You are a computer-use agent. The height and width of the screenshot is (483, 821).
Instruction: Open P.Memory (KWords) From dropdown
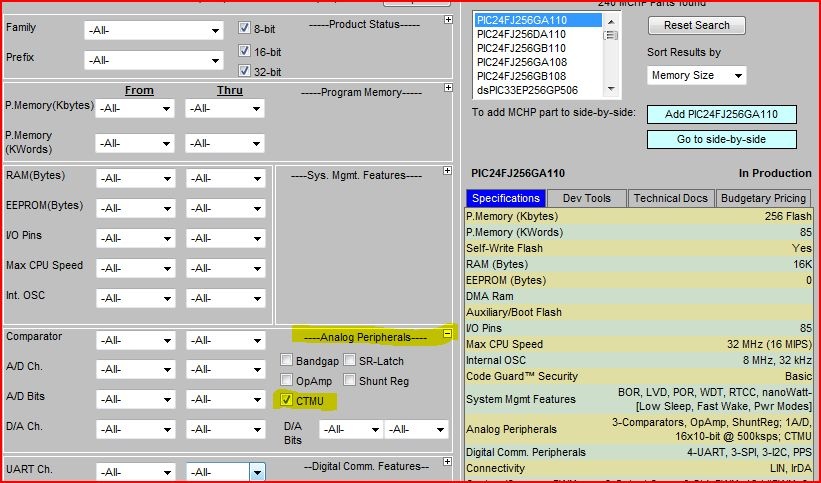(135, 143)
